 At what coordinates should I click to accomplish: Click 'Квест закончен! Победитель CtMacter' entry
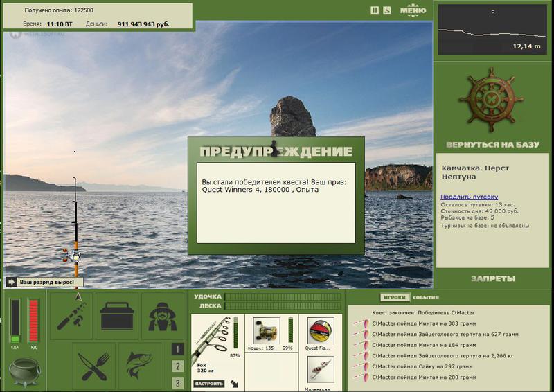click(x=423, y=312)
